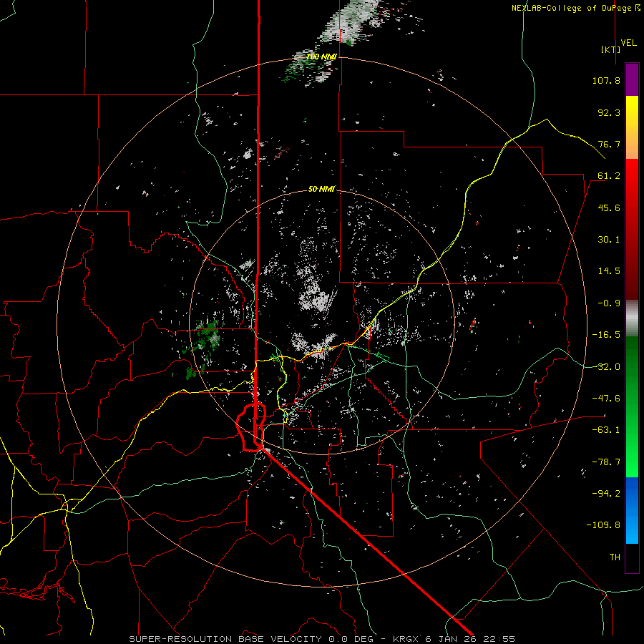Click the 30.1 legend value
This screenshot has height=644, width=644.
pyautogui.click(x=609, y=240)
